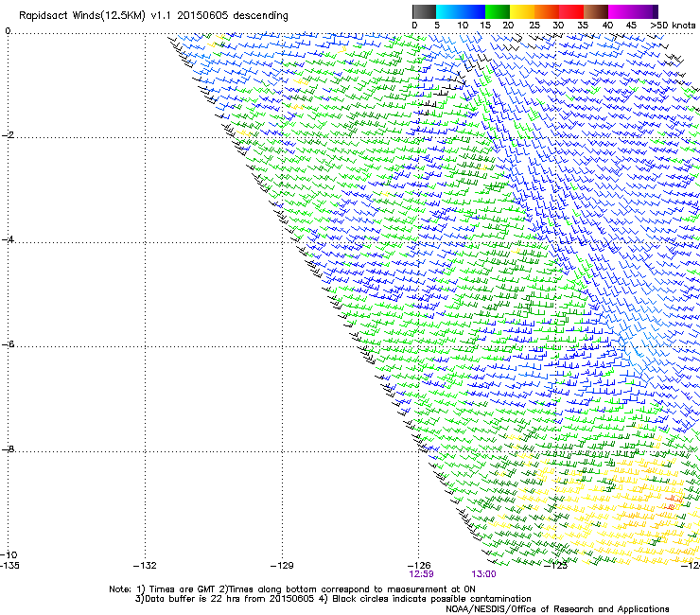Image resolution: width=700 pixels, height=615 pixels.
Task: Click the '-123' longitude axis label
Action: coord(556,566)
